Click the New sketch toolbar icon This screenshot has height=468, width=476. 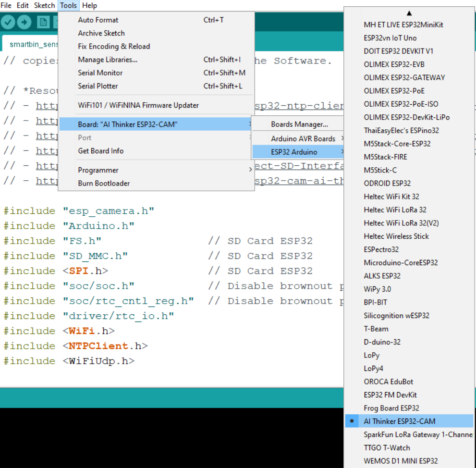coord(43,22)
